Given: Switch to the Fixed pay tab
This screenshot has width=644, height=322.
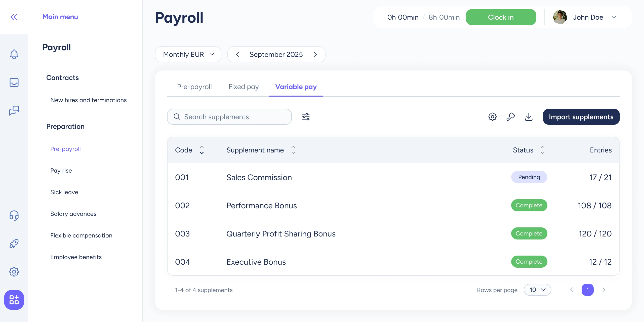Looking at the screenshot, I should [243, 87].
